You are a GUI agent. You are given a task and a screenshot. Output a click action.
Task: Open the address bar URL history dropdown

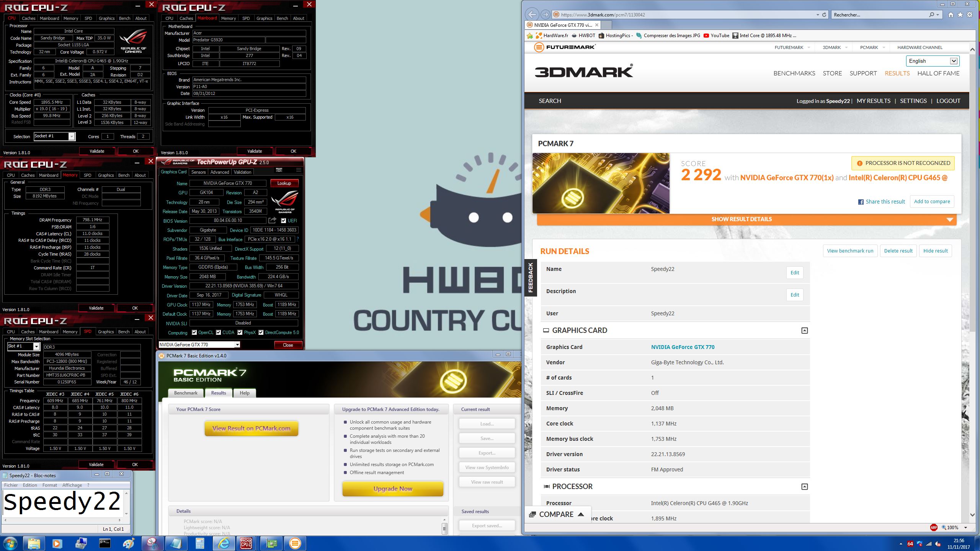[818, 15]
